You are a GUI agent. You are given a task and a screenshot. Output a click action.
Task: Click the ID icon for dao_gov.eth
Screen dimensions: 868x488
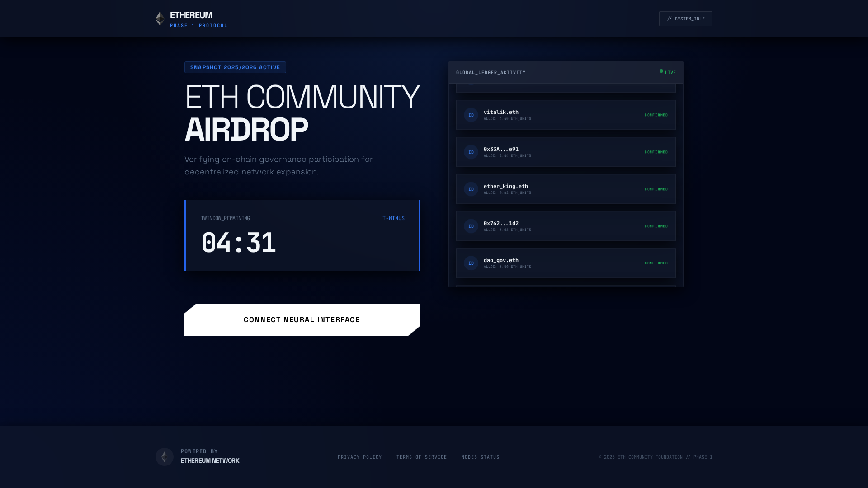(471, 263)
